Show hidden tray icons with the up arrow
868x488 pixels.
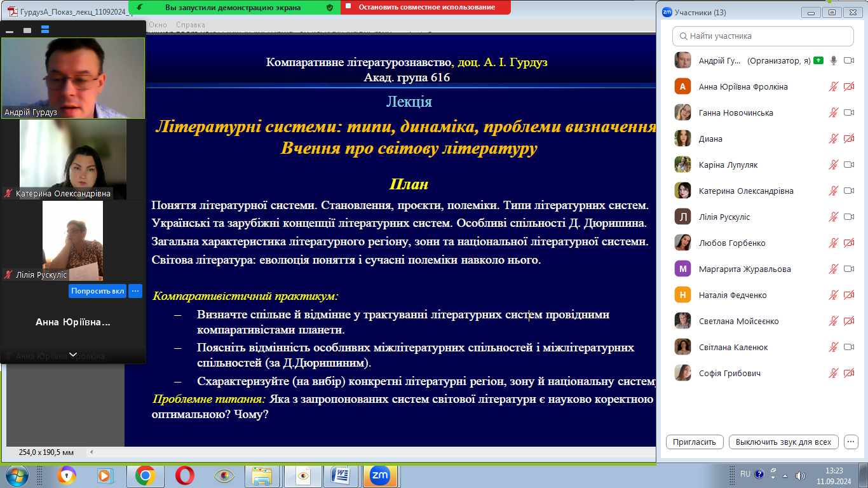point(785,476)
